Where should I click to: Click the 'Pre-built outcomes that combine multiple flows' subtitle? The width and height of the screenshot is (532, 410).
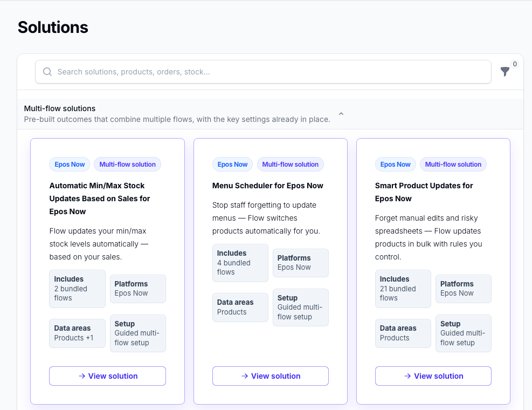[177, 119]
